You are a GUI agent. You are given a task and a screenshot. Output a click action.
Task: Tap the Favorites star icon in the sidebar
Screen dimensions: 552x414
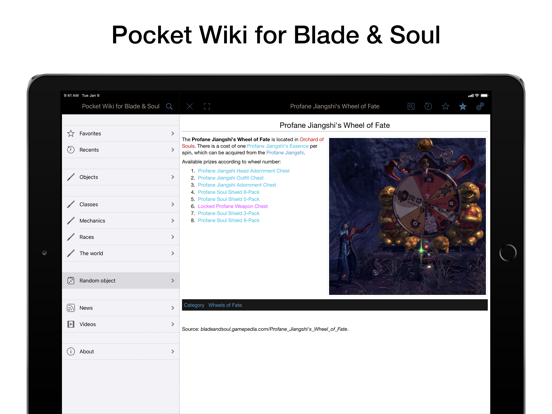[x=71, y=133]
